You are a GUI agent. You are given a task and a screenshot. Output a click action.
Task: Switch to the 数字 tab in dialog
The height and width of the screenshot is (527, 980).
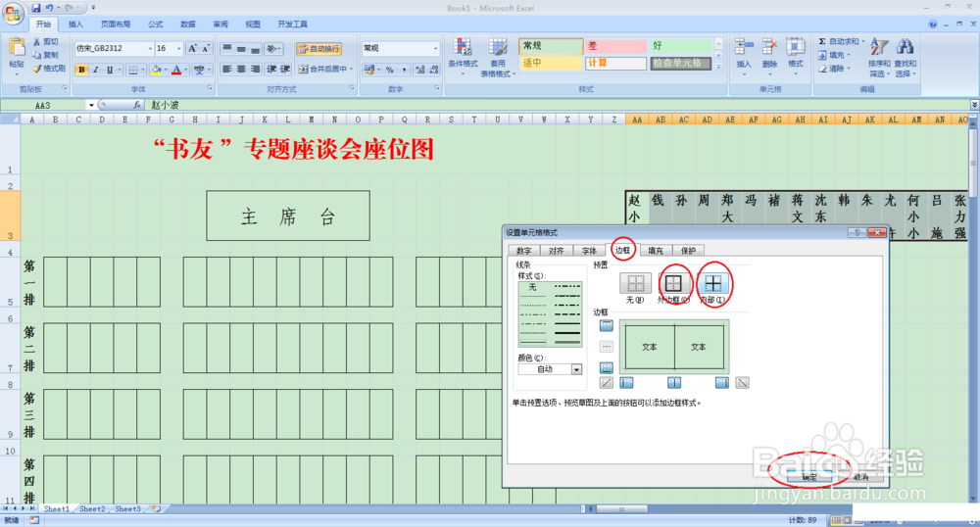pyautogui.click(x=524, y=251)
